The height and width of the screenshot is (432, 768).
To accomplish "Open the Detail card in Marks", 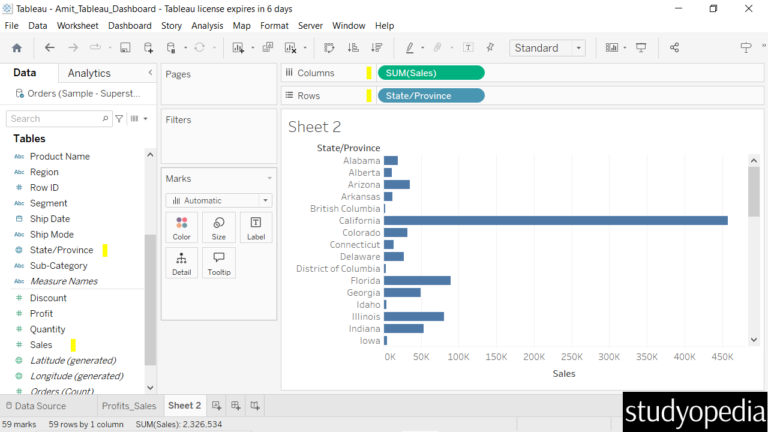I will (x=182, y=264).
